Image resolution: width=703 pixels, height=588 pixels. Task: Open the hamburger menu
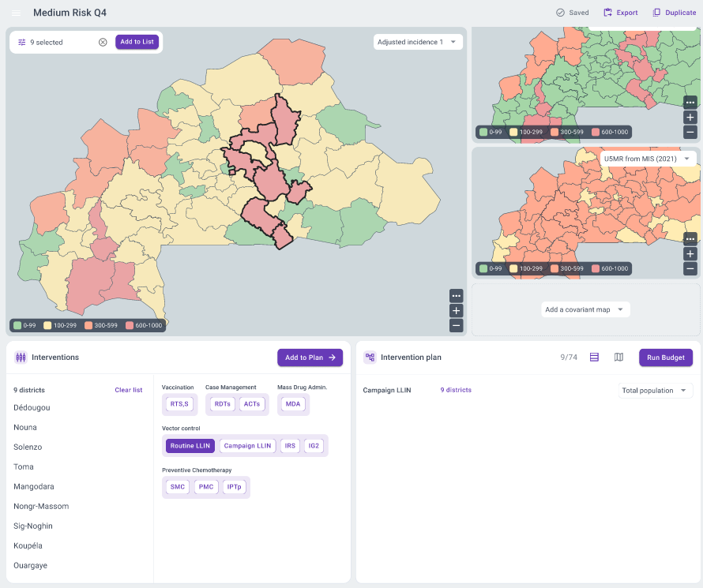pyautogui.click(x=17, y=13)
